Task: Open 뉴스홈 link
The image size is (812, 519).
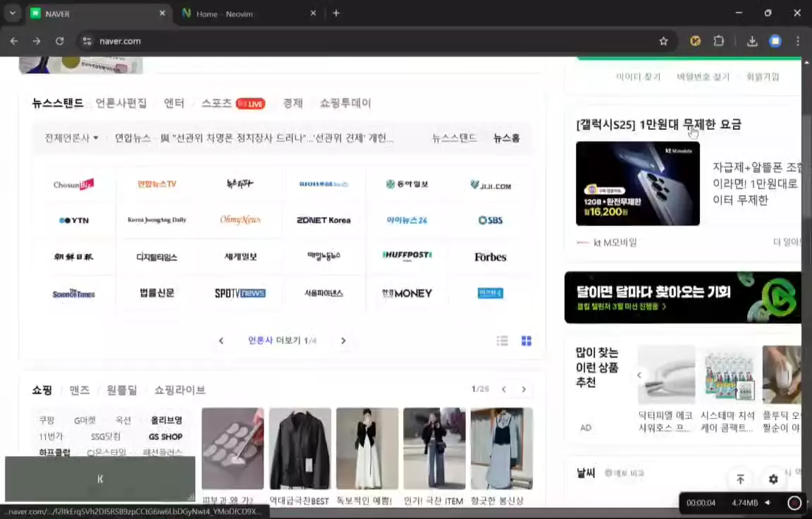Action: [x=507, y=138]
